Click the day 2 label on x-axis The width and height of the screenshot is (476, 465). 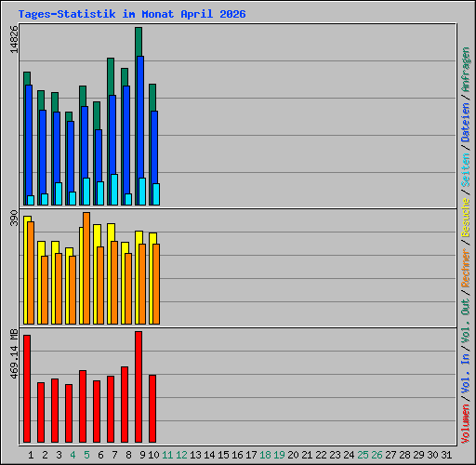click(x=45, y=455)
